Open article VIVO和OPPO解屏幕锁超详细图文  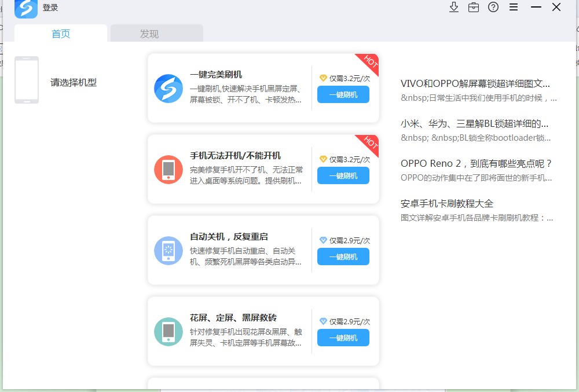[475, 83]
